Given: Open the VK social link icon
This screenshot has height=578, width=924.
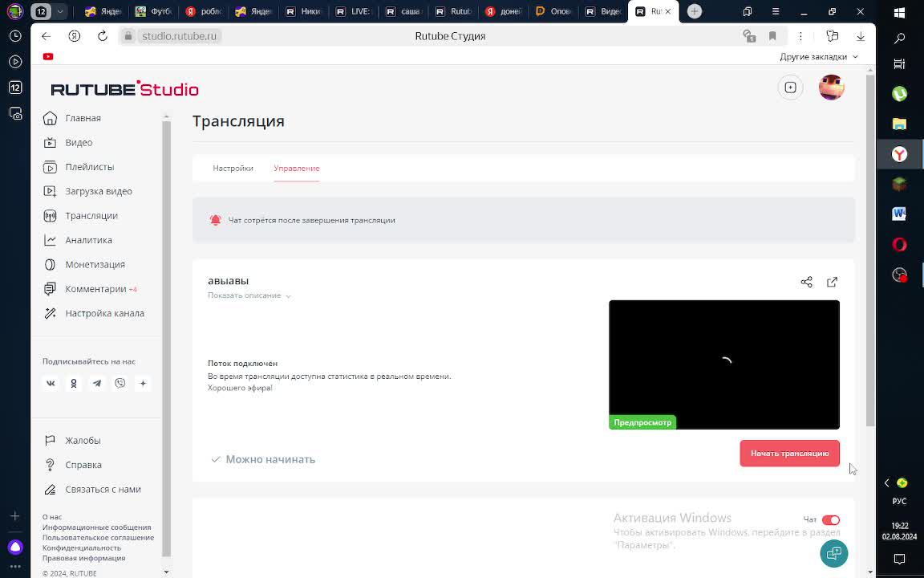Looking at the screenshot, I should pyautogui.click(x=51, y=384).
